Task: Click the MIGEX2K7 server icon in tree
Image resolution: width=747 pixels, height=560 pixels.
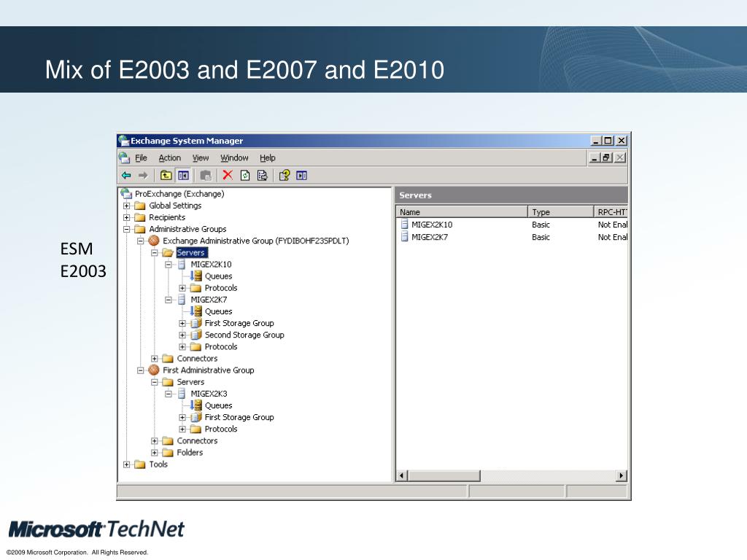Action: tap(182, 300)
